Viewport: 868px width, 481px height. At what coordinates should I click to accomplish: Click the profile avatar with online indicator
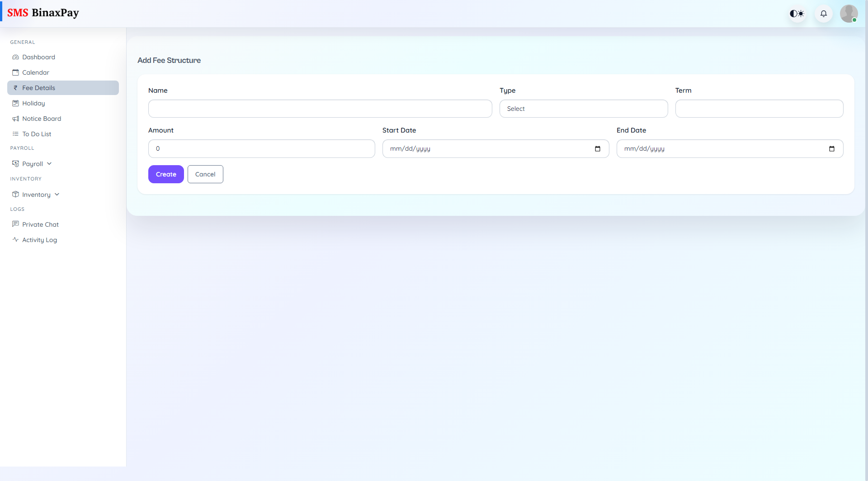pos(849,14)
